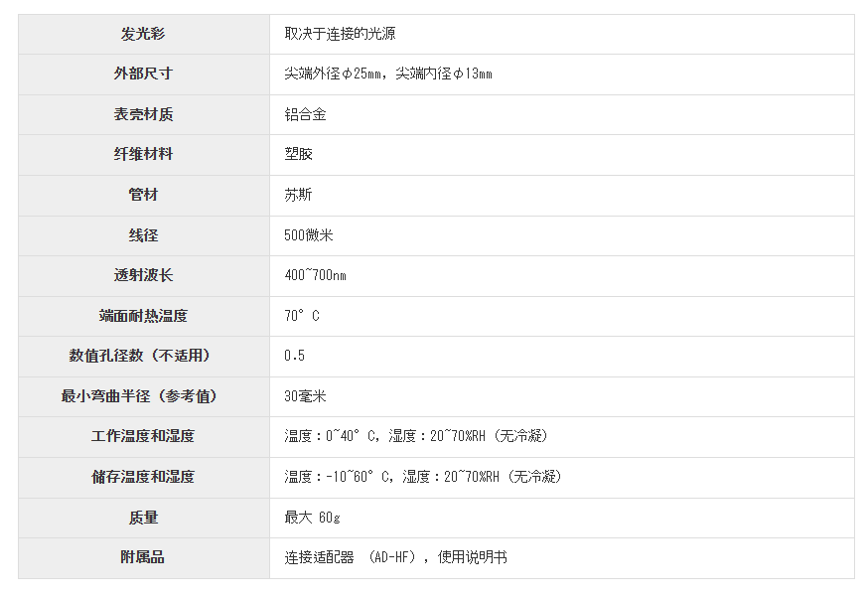This screenshot has height=598, width=868.
Task: Select the 储存温度和湿度 label
Action: click(143, 477)
